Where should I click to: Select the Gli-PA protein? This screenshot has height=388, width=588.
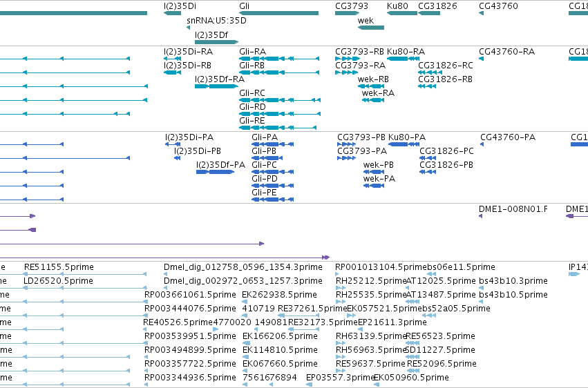[x=273, y=144]
